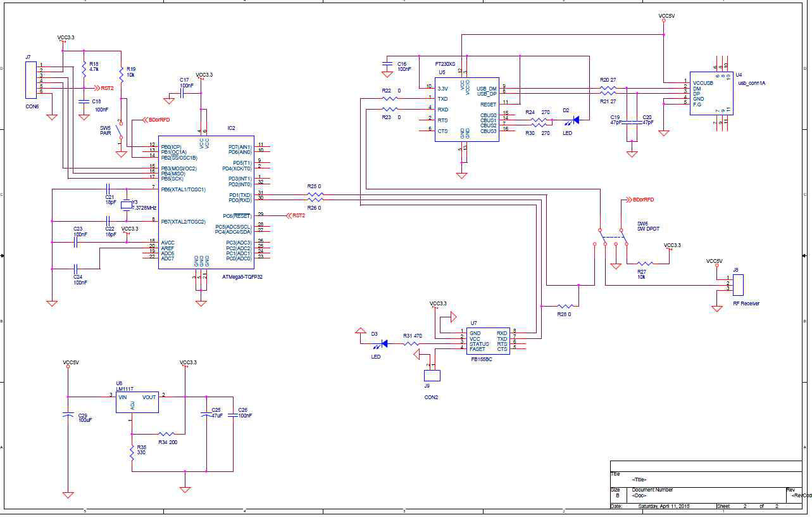This screenshot has width=812, height=522.
Task: Click the 'PD1(TXD)' pin label
Action: 240,194
